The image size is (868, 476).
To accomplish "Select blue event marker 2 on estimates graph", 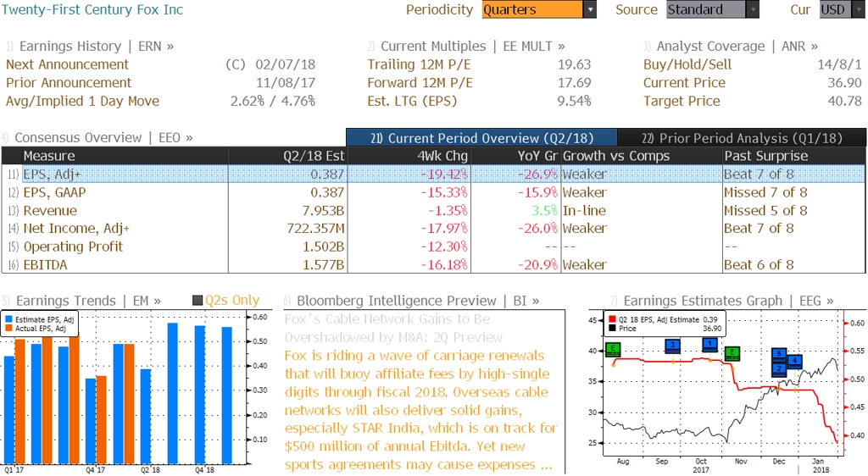I will (779, 369).
